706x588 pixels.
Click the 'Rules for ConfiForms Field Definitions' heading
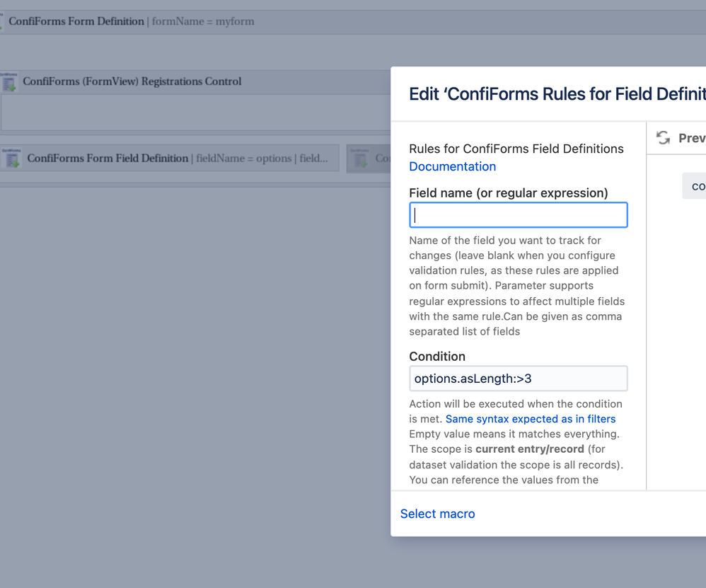(516, 149)
